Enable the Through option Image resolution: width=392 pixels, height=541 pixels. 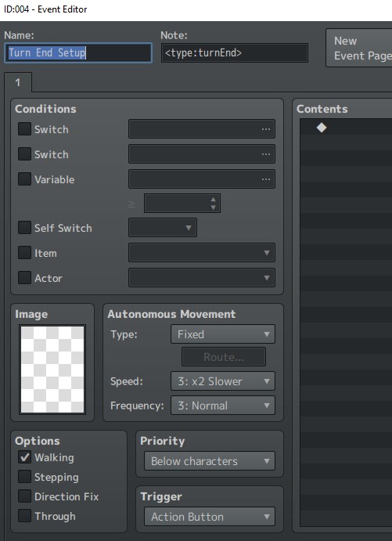(24, 516)
